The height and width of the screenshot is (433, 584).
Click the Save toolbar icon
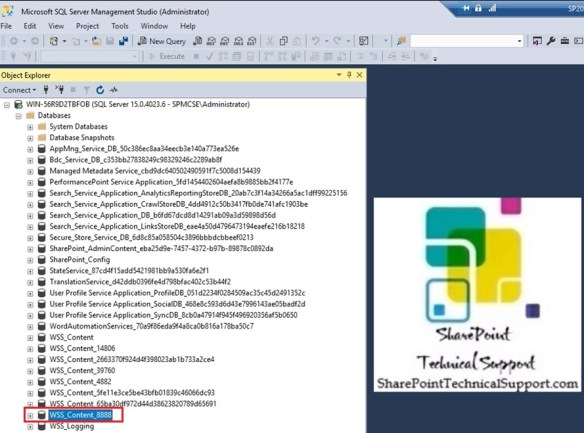(x=110, y=41)
